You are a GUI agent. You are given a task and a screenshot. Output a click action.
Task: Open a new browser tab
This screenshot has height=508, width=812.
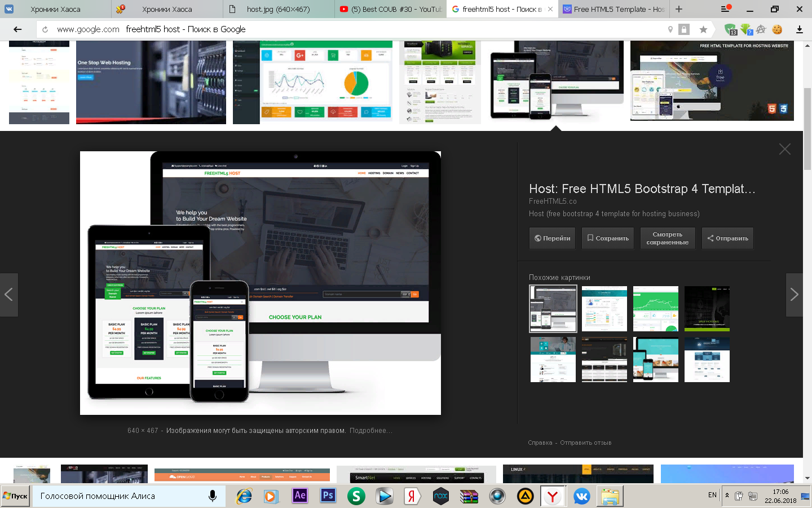coord(679,9)
